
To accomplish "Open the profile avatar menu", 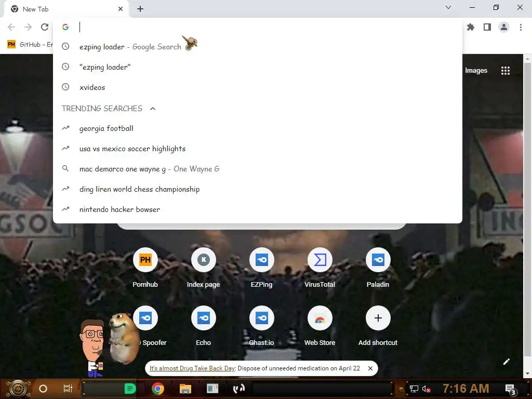I will point(504,27).
